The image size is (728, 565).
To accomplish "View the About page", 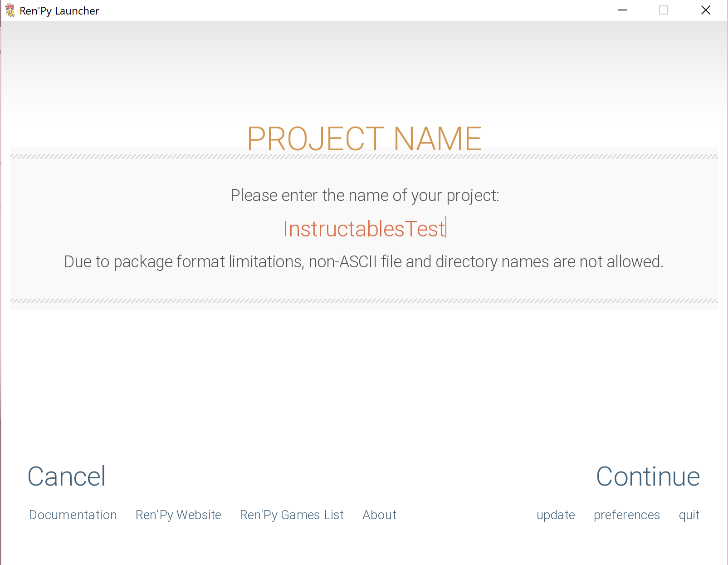I will pyautogui.click(x=379, y=515).
